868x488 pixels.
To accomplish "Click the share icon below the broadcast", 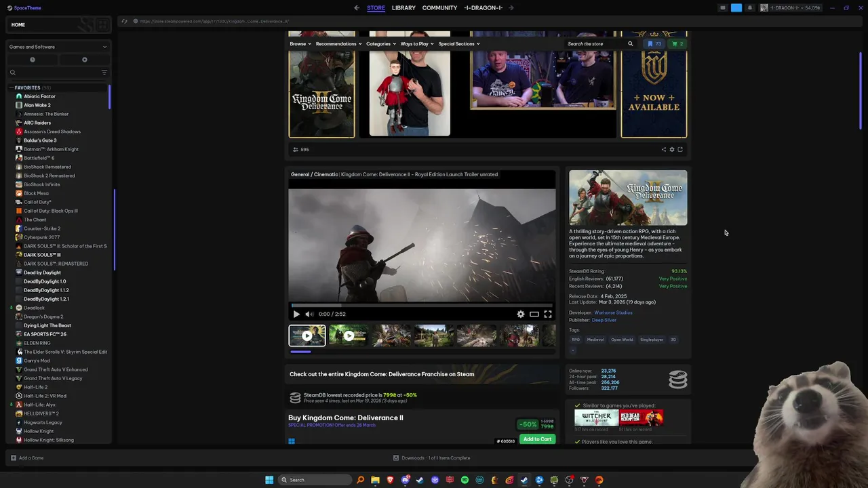I will 664,149.
